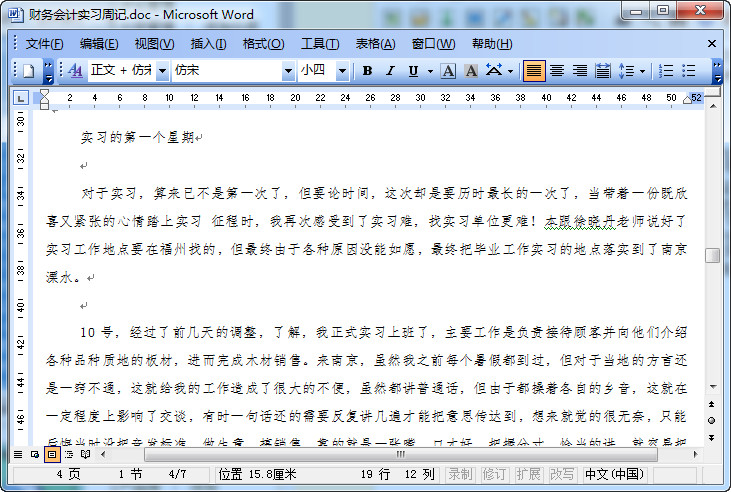Toggle 录制 macro recording in status bar
Viewport: 731px width, 492px height.
[460, 475]
